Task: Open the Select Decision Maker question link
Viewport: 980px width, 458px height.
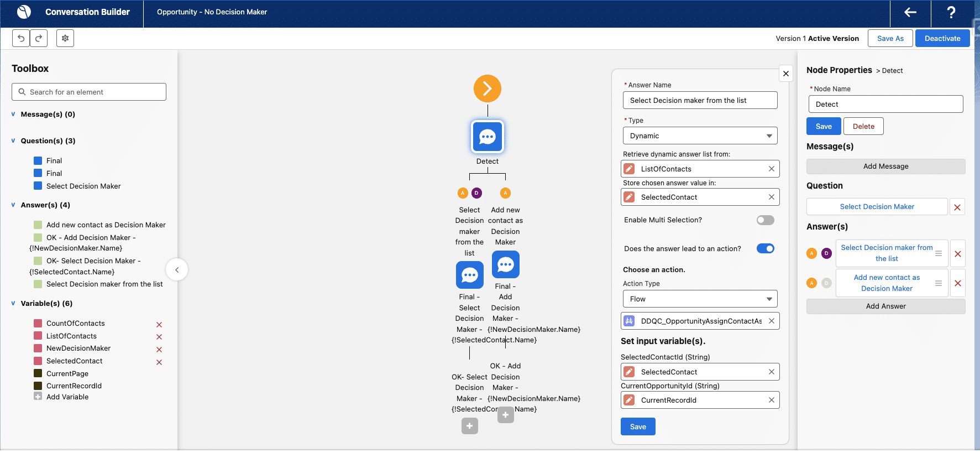Action: 877,207
